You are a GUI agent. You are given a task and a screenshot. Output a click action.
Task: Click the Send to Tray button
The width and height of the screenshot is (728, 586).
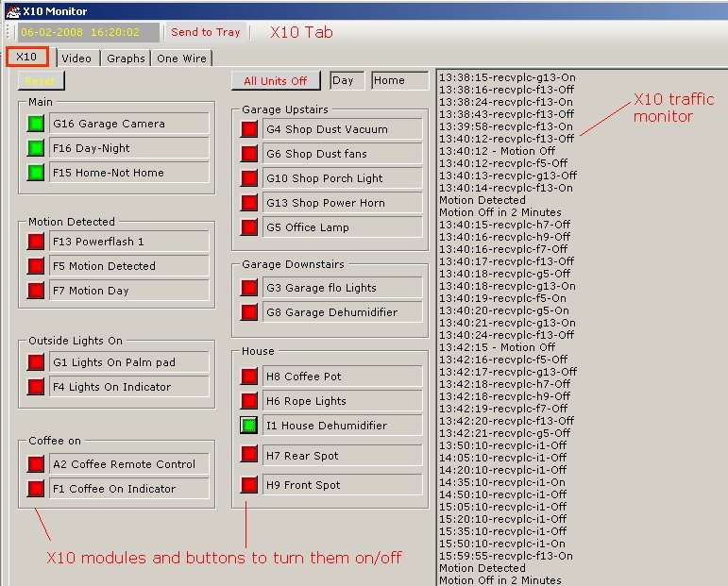coord(205,32)
